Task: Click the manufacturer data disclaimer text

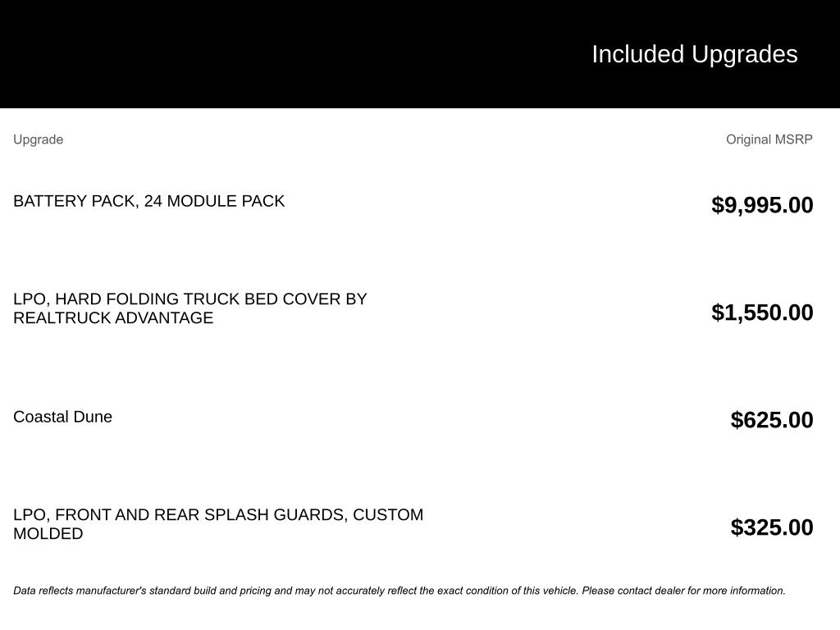Action: (x=399, y=591)
